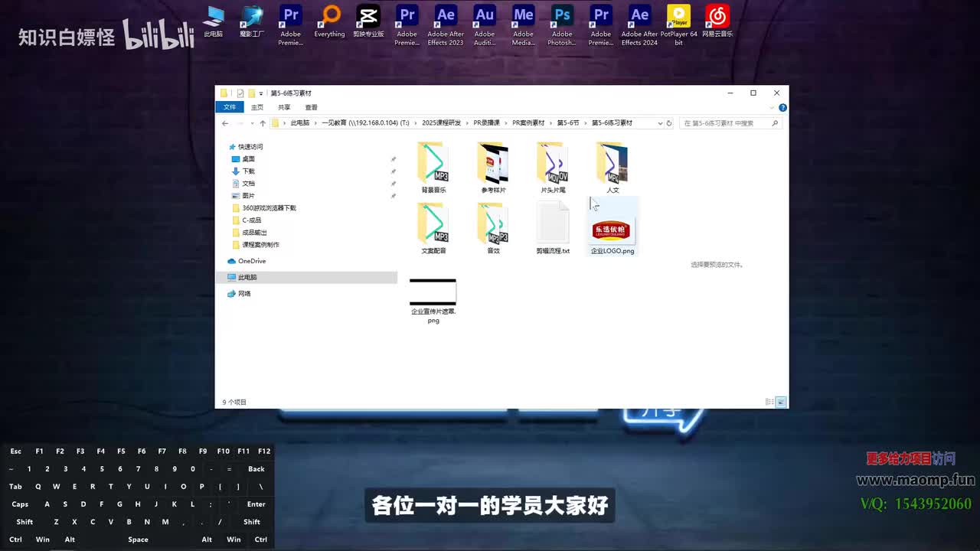Jump to 第5-6节 in address bar
Image resolution: width=980 pixels, height=551 pixels.
[x=568, y=123]
